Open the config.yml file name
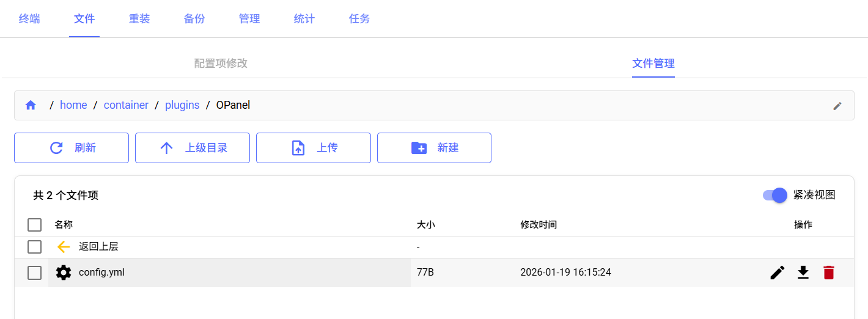 101,273
